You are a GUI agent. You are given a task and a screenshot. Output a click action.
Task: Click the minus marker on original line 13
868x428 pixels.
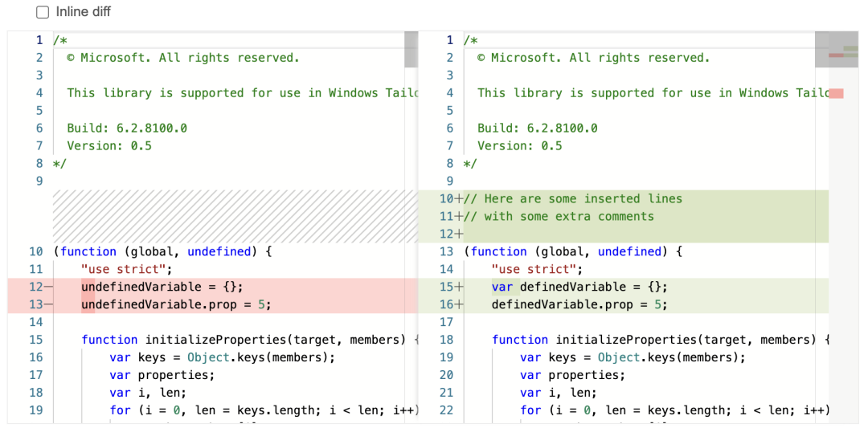tap(48, 305)
